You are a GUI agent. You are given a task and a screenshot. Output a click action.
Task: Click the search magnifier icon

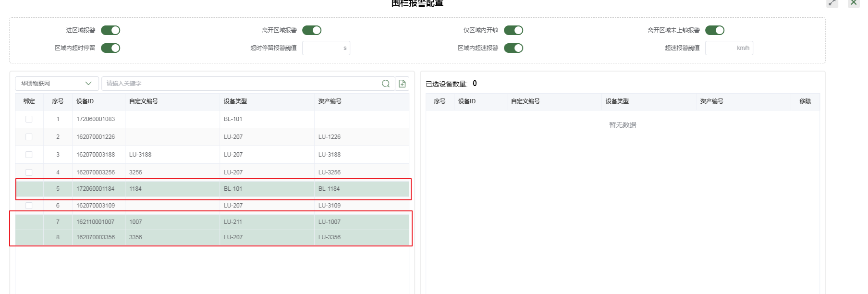pyautogui.click(x=385, y=84)
